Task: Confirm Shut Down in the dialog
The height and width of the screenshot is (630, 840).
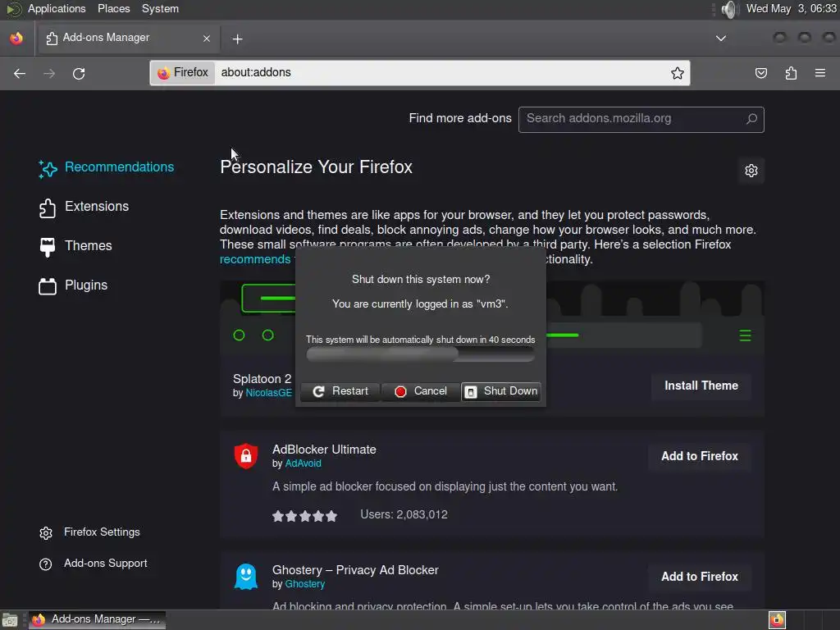Action: click(x=501, y=391)
